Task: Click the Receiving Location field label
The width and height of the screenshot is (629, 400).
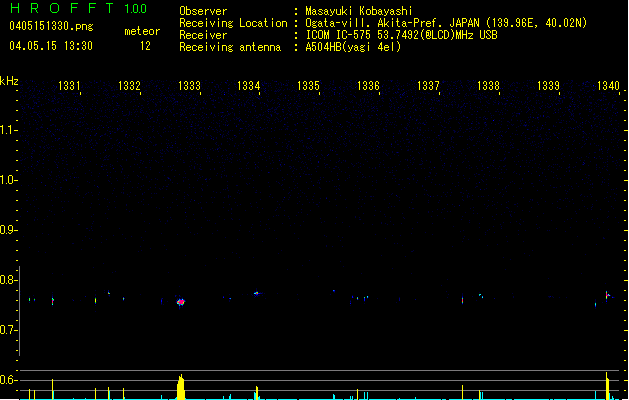Action: coord(233,23)
